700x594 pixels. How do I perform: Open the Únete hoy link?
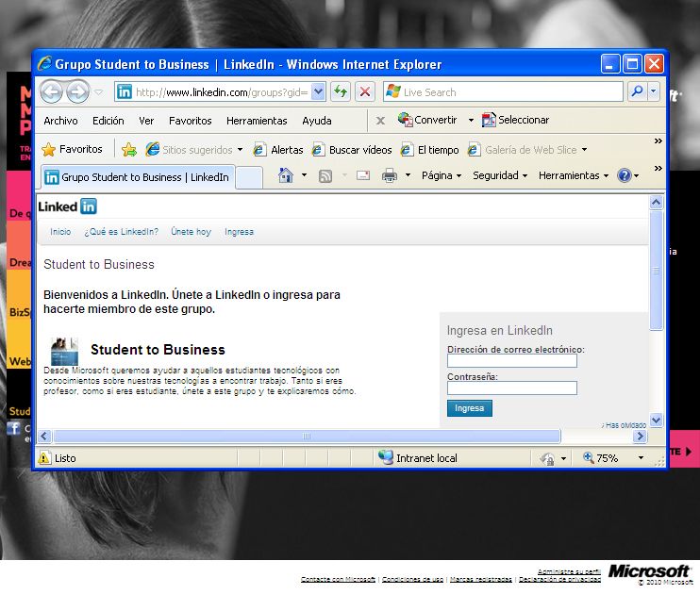pos(191,232)
